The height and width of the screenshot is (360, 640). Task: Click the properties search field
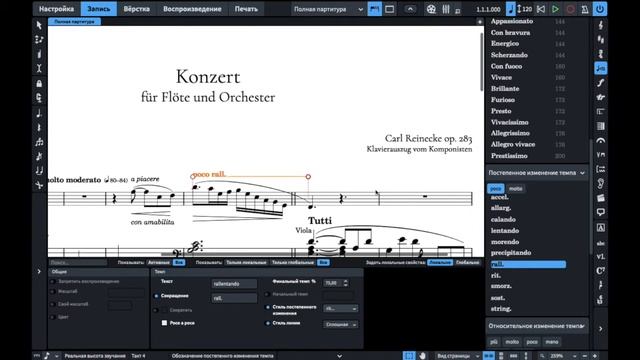coord(78,262)
